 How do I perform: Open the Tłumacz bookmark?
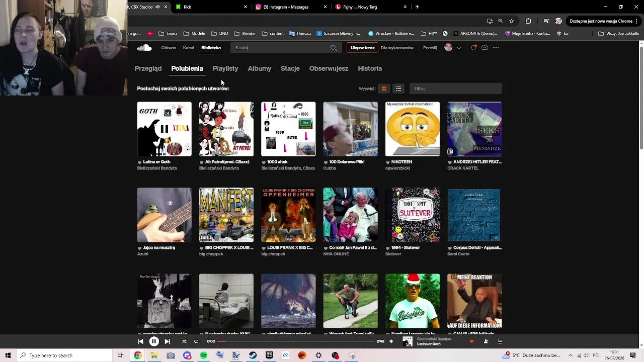(300, 34)
